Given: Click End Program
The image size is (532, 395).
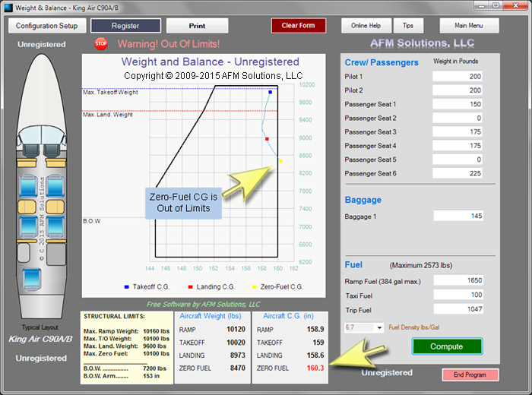Looking at the screenshot, I should tap(470, 374).
